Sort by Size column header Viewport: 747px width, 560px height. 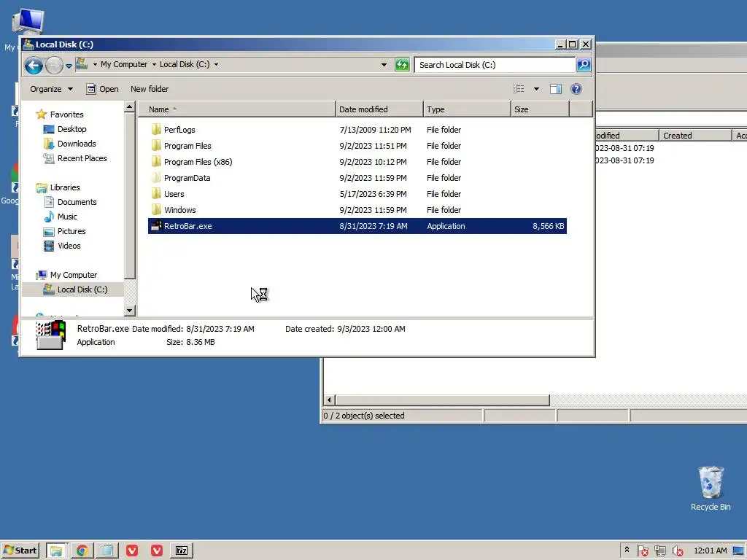click(540, 109)
